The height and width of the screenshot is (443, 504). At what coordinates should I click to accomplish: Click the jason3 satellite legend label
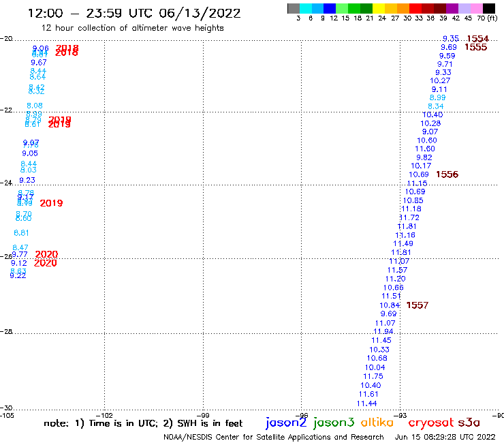(x=334, y=423)
